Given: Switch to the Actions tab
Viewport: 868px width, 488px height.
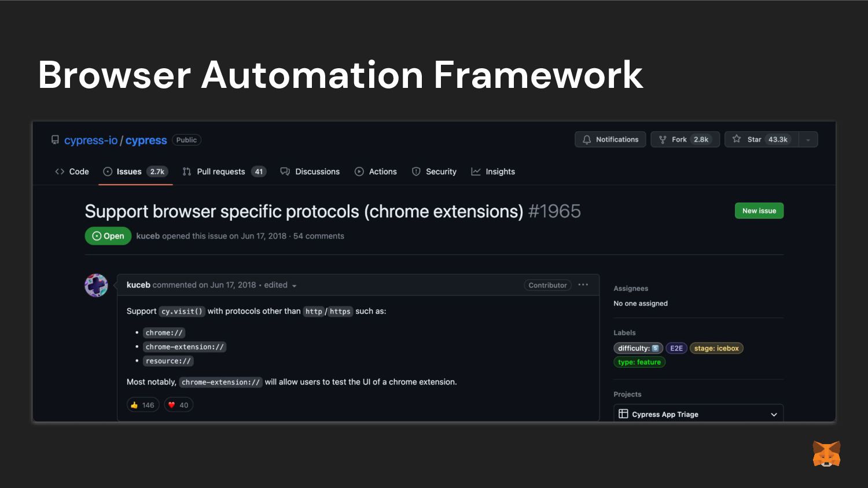Looking at the screenshot, I should pos(376,172).
